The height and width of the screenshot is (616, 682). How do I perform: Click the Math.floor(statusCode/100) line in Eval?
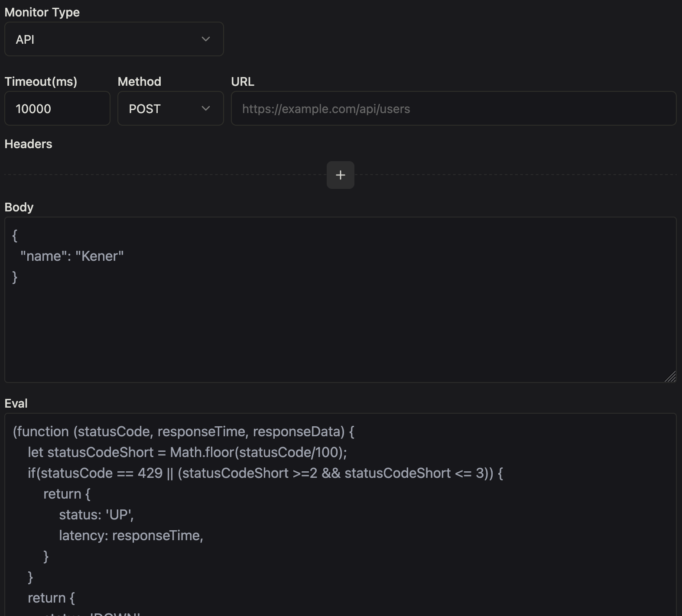pos(187,452)
